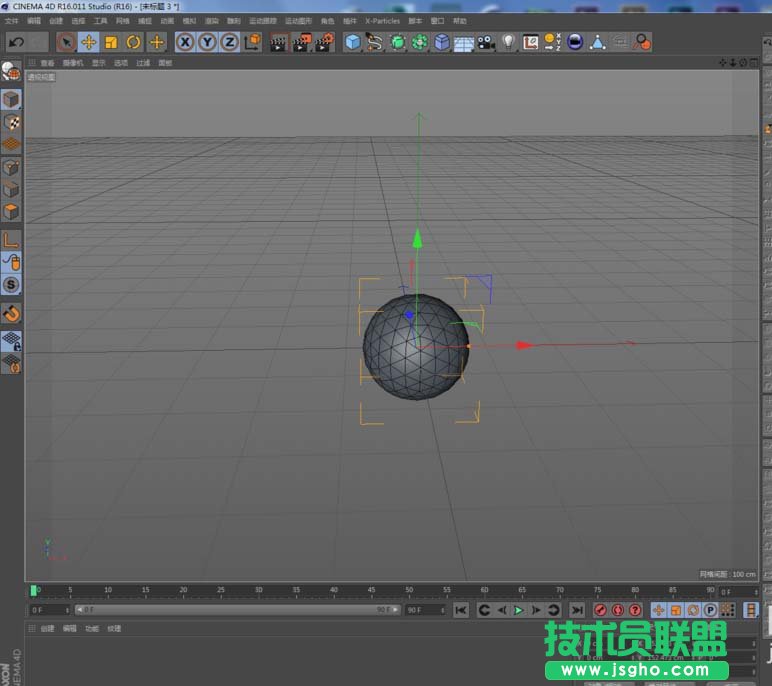Click planar workplane icon in sidebar
This screenshot has height=686, width=772.
pos(11,364)
